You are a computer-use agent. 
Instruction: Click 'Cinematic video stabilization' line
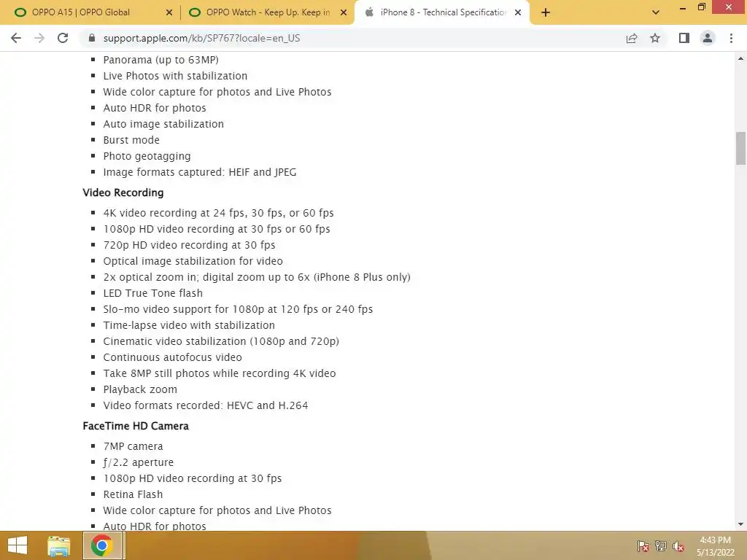click(221, 341)
